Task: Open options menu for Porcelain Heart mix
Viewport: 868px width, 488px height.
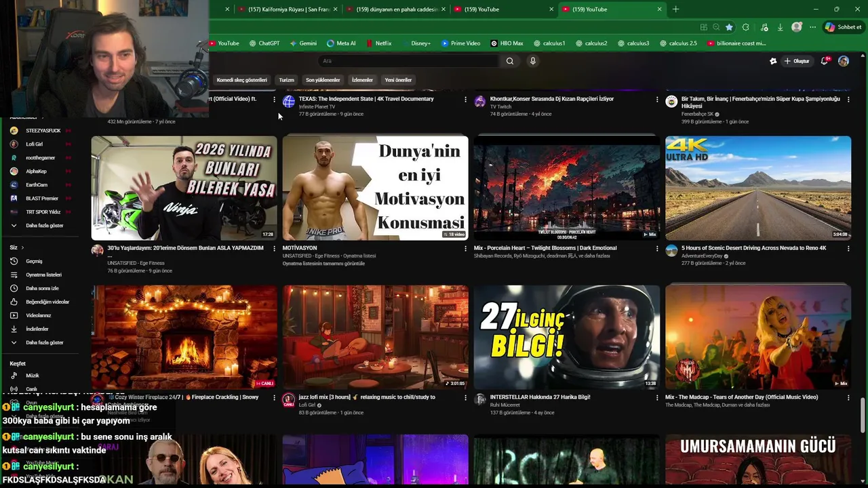Action: (656, 249)
